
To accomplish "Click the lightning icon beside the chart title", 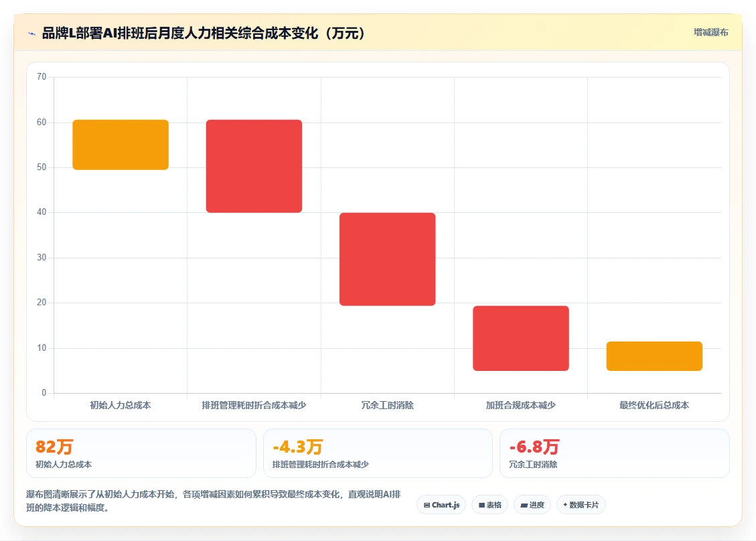I will click(32, 33).
